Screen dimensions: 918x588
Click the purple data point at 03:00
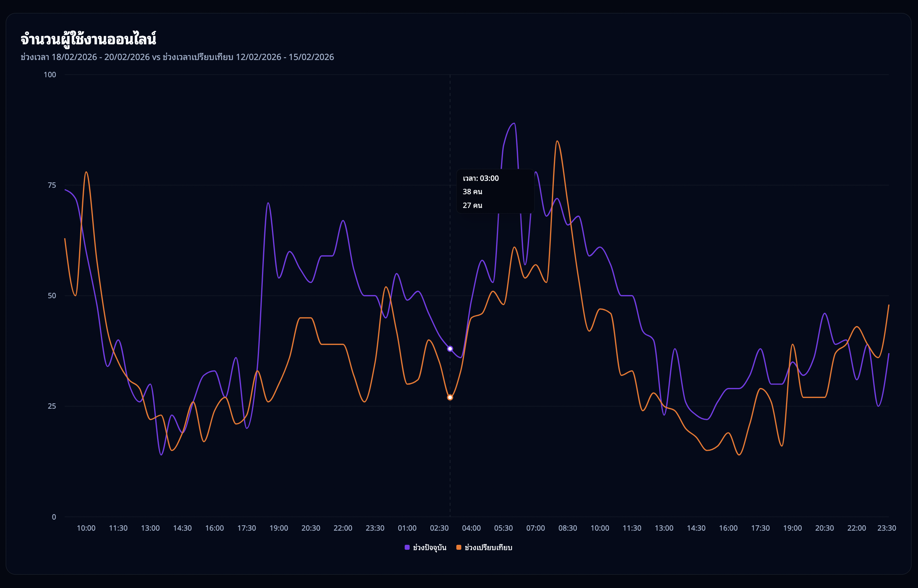coord(450,349)
